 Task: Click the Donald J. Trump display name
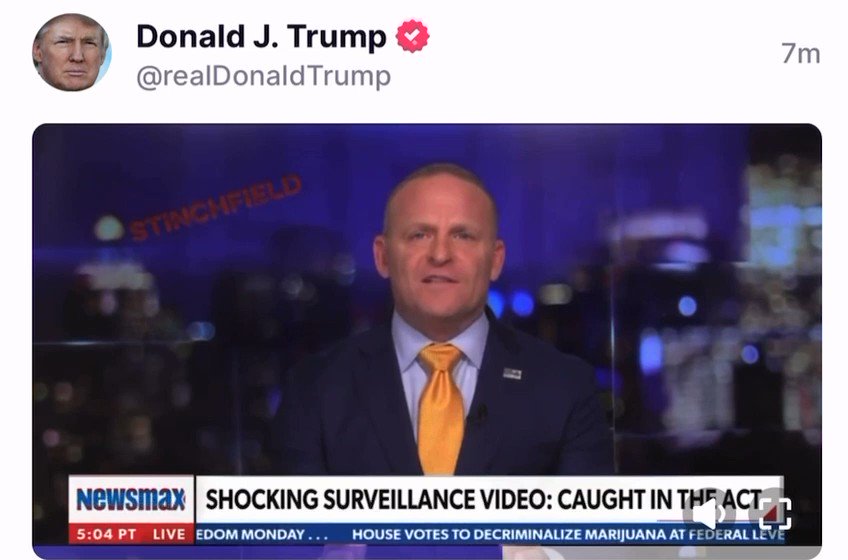261,37
